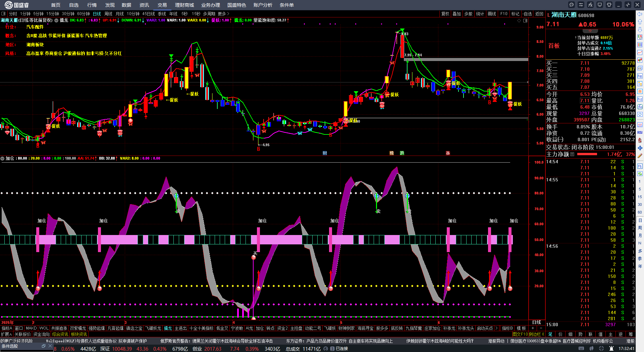
Task: Restore the 条件选股 mini window
Action: (44, 346)
